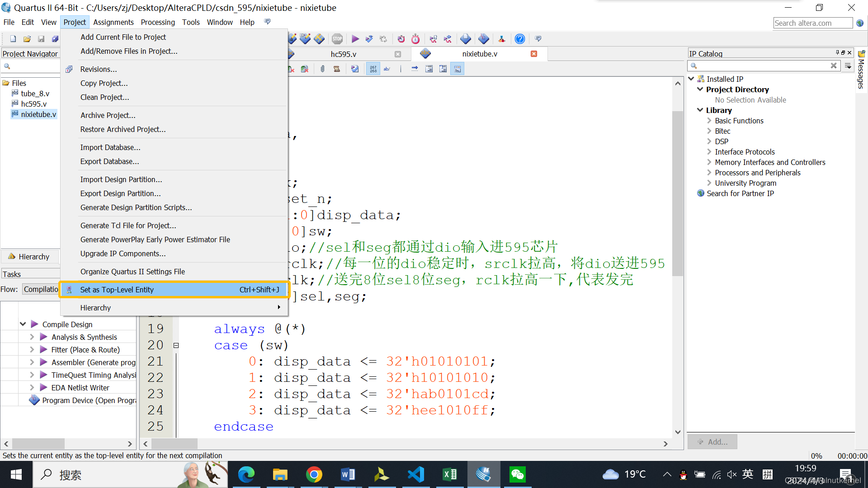Click the Start Compilation play icon

(355, 39)
